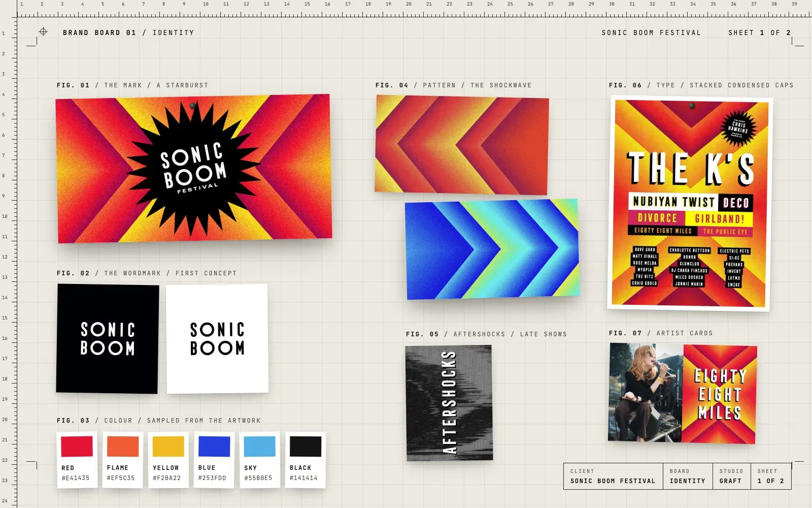Click the 'FIG. 02 / THE WORDMARK' caption
Screen dimensions: 812x508
coord(147,273)
